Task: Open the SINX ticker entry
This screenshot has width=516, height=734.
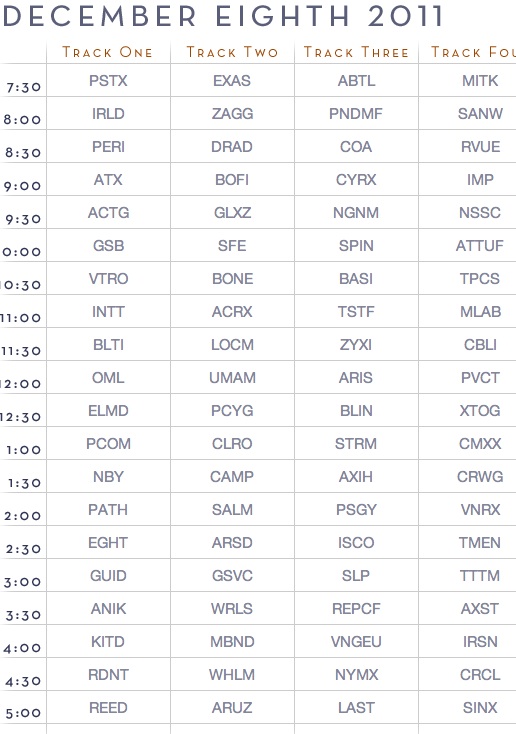Action: pos(480,708)
